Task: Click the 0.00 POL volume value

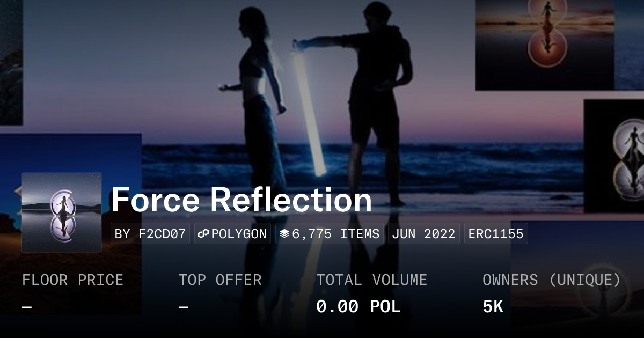Action: (358, 307)
